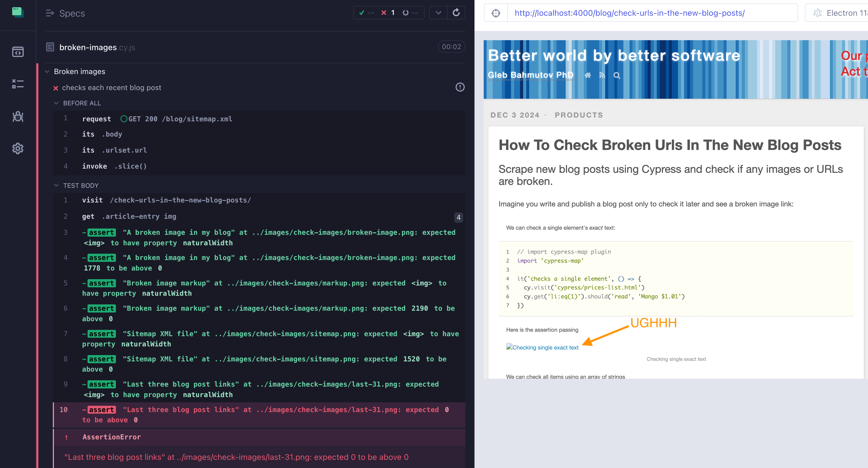Click the selector/element picker icon
Viewport: 868px width, 468px height.
[496, 13]
